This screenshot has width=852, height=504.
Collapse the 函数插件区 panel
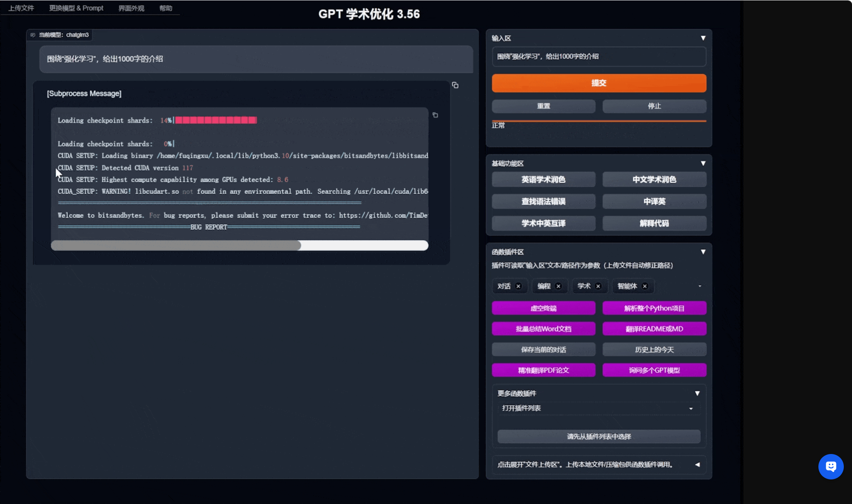(703, 252)
